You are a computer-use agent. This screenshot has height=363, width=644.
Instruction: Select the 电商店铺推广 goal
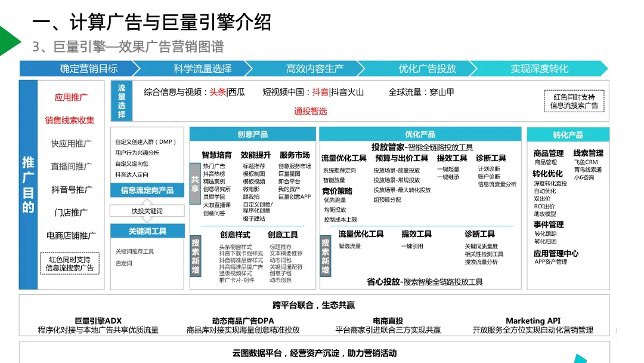71,236
